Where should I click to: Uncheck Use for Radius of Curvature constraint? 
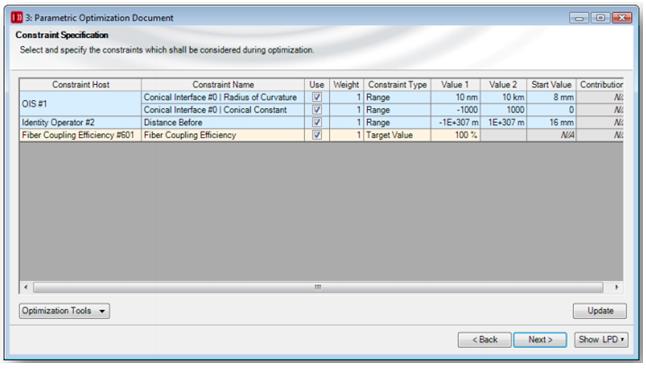tap(317, 97)
